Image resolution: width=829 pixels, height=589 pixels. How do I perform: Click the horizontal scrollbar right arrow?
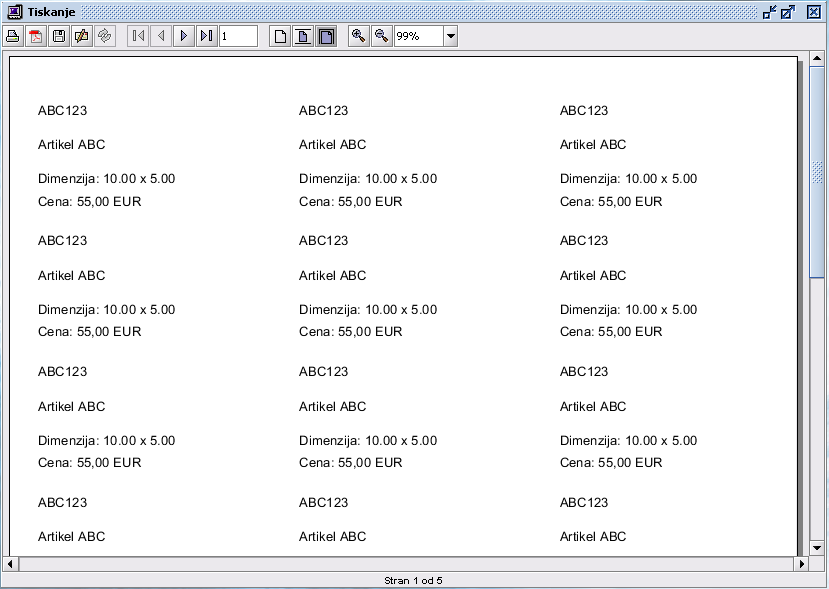[801, 564]
